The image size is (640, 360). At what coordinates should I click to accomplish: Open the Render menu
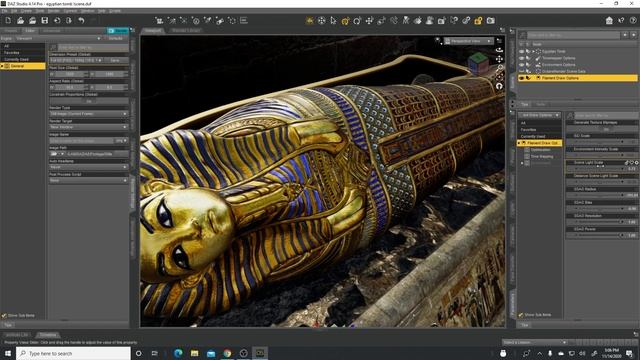click(54, 11)
